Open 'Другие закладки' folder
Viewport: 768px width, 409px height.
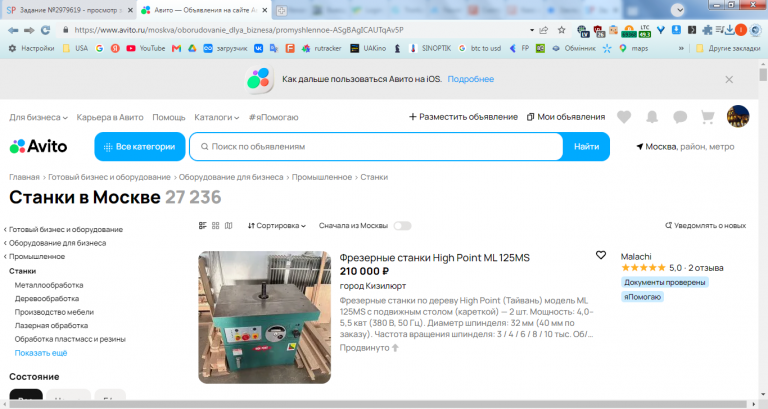[x=728, y=48]
